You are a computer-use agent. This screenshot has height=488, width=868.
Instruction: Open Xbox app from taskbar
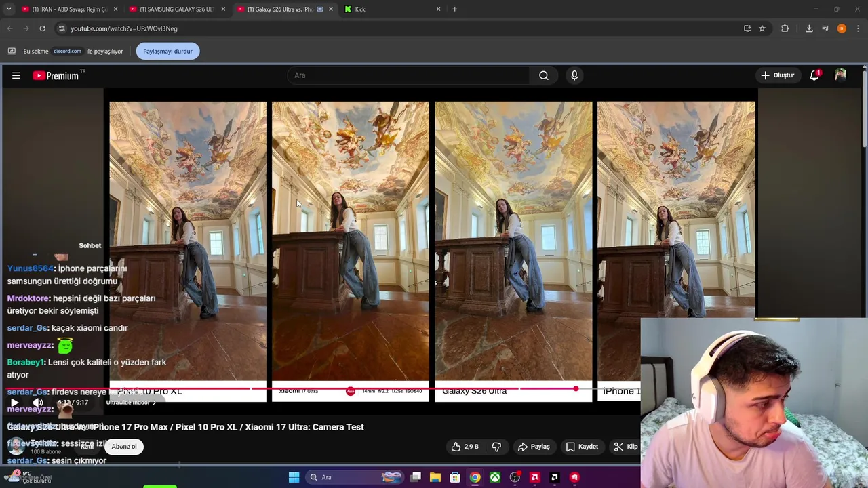495,477
